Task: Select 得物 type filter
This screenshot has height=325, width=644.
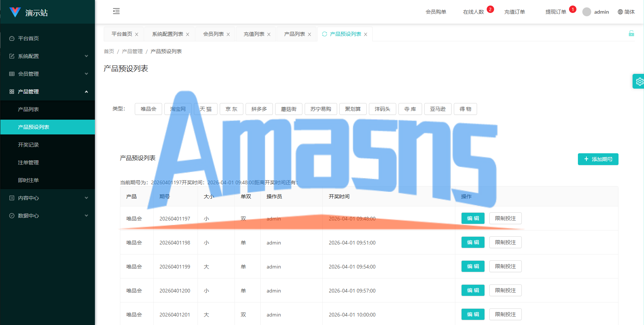Action: [465, 109]
